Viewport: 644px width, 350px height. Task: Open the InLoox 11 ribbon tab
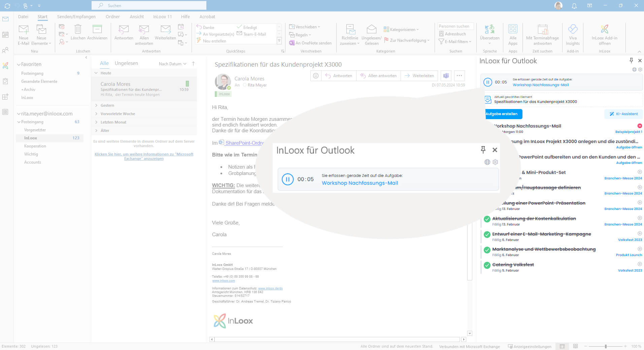[x=162, y=17]
